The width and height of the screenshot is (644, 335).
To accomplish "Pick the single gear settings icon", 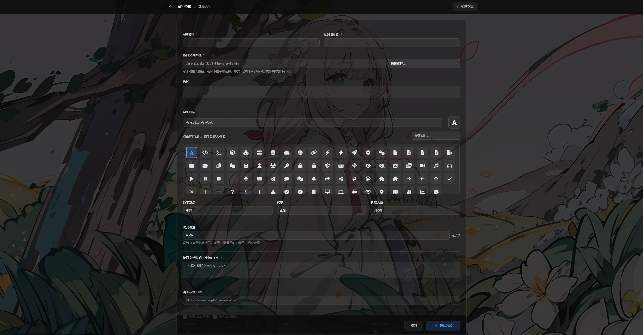I will (368, 153).
